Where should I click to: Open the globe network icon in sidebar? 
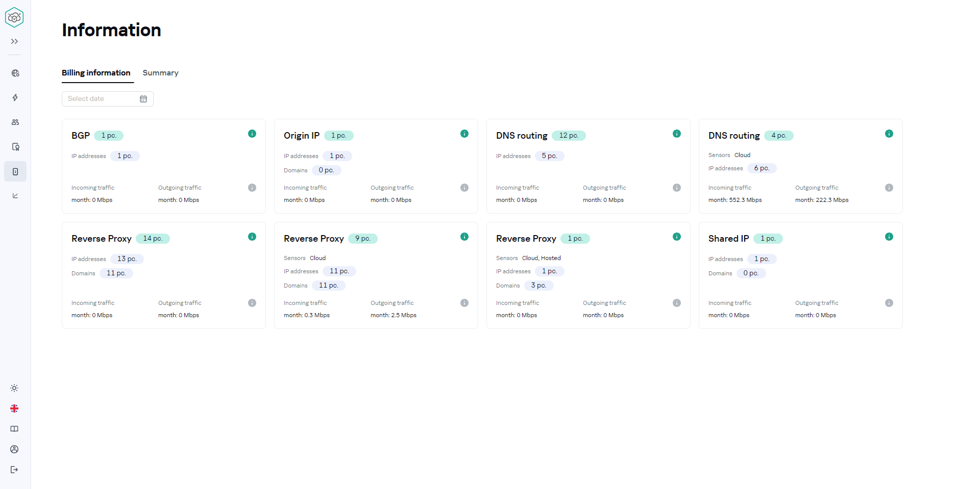(15, 73)
